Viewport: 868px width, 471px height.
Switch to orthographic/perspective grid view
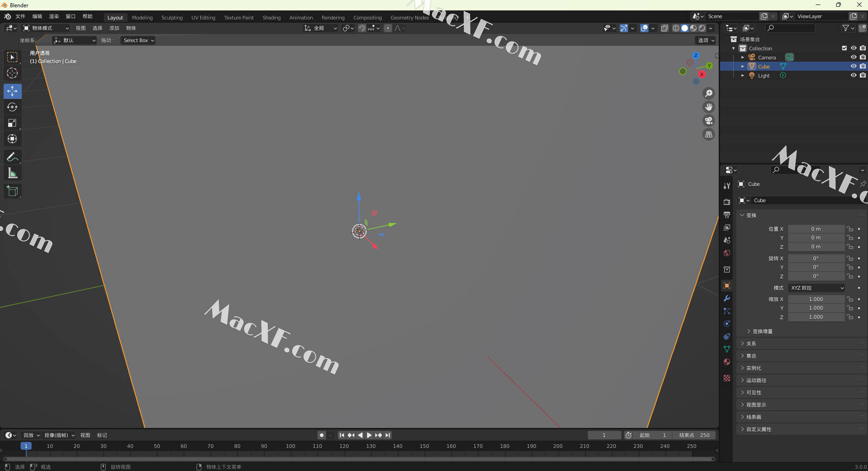708,135
